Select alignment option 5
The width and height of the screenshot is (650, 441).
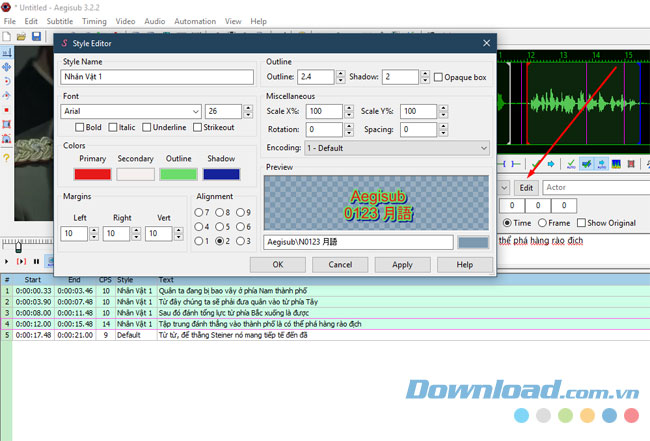tap(226, 227)
